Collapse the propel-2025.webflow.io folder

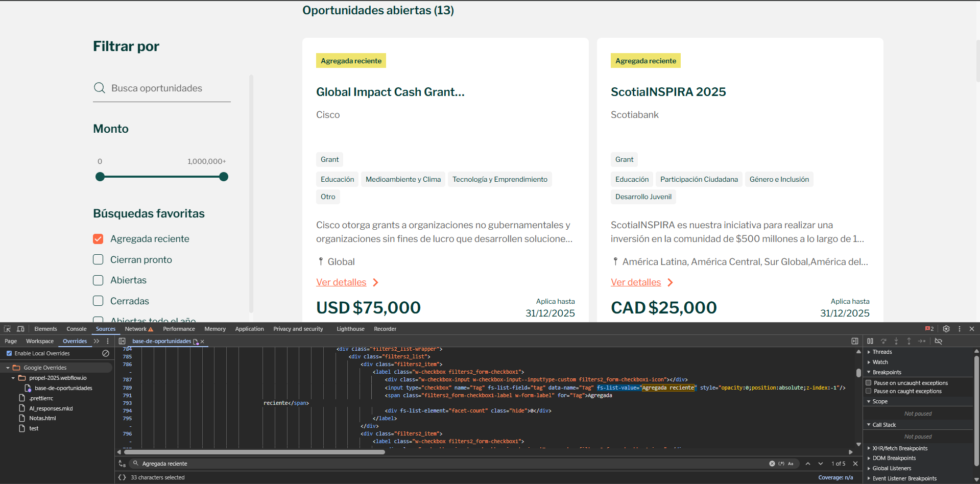click(x=13, y=378)
